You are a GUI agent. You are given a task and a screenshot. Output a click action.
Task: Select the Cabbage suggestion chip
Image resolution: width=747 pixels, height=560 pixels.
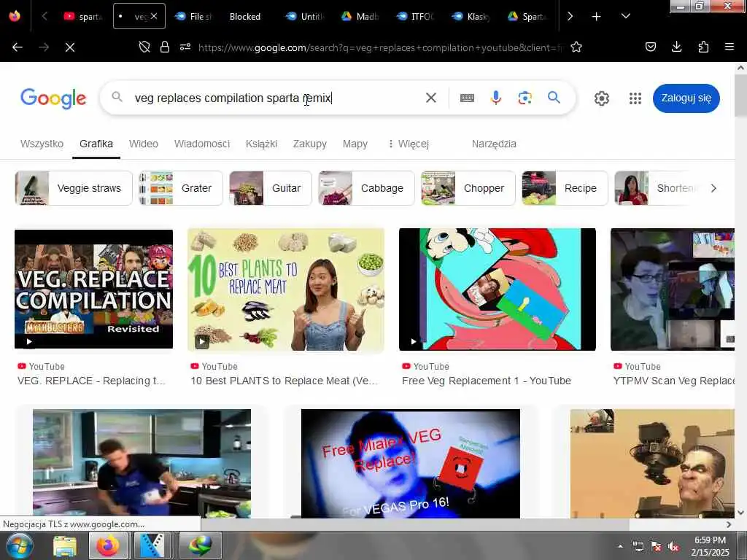[x=366, y=188]
